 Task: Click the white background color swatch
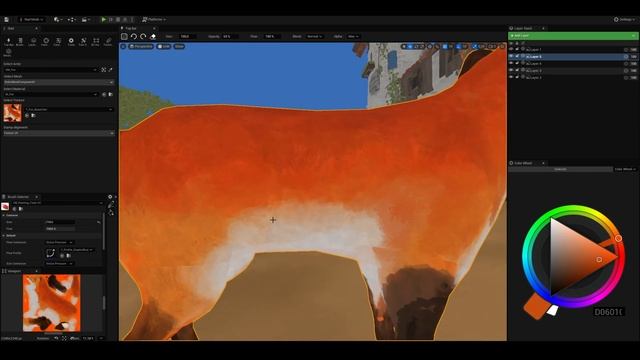coord(552,310)
